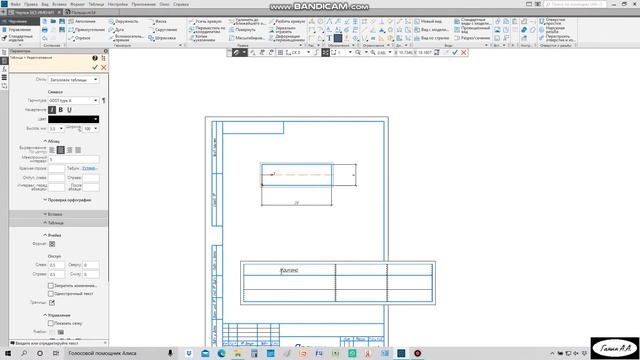Viewport: 640px width, 360px height.
Task: Open the text color swatch
Action: (73, 119)
